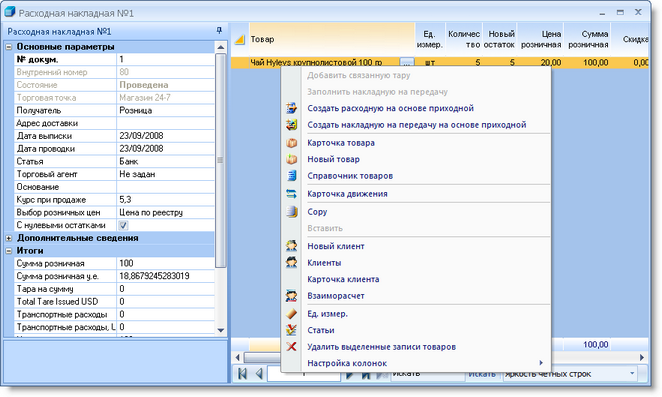Click Сумма розничная у.е. value 18,8679245283019
Image resolution: width=662 pixels, height=397 pixels.
166,276
